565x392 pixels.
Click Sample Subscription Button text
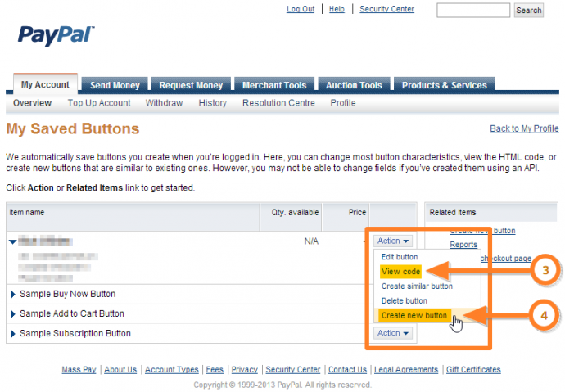[75, 333]
